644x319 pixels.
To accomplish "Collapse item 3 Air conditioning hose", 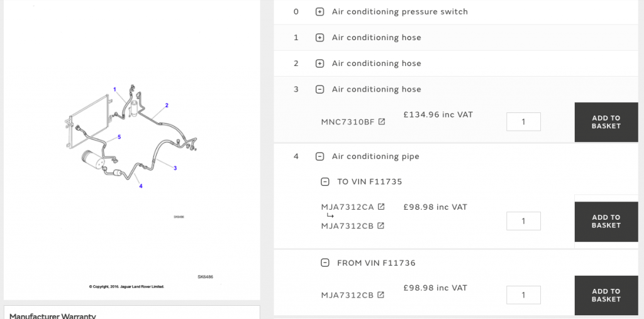I will (x=319, y=89).
